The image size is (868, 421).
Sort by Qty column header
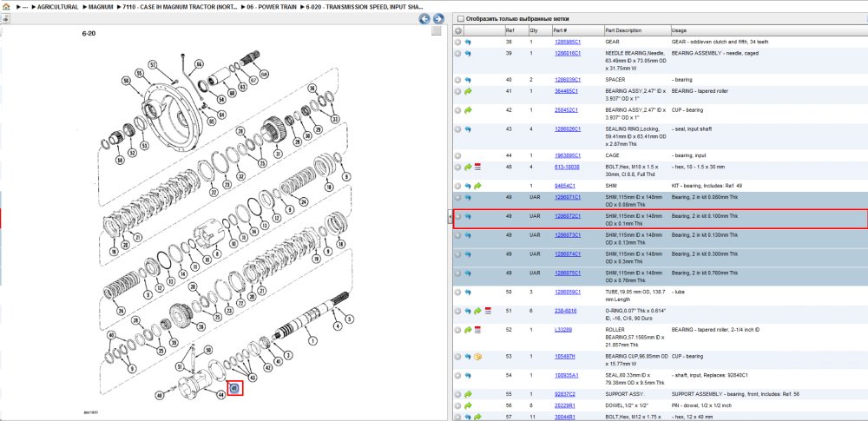pos(539,30)
